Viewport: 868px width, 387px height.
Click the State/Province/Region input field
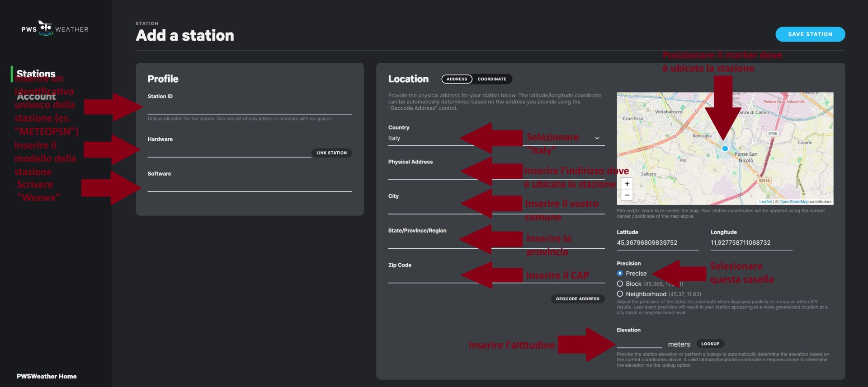tap(496, 242)
